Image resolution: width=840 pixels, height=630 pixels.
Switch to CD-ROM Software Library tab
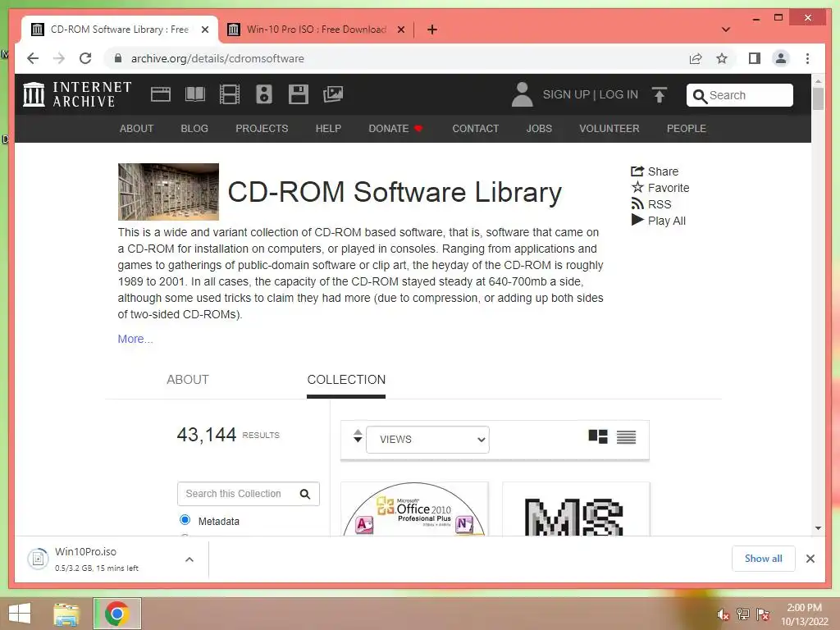pyautogui.click(x=120, y=30)
